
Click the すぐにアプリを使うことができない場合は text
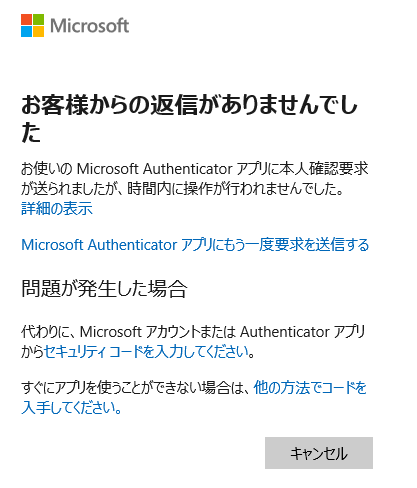pos(135,387)
